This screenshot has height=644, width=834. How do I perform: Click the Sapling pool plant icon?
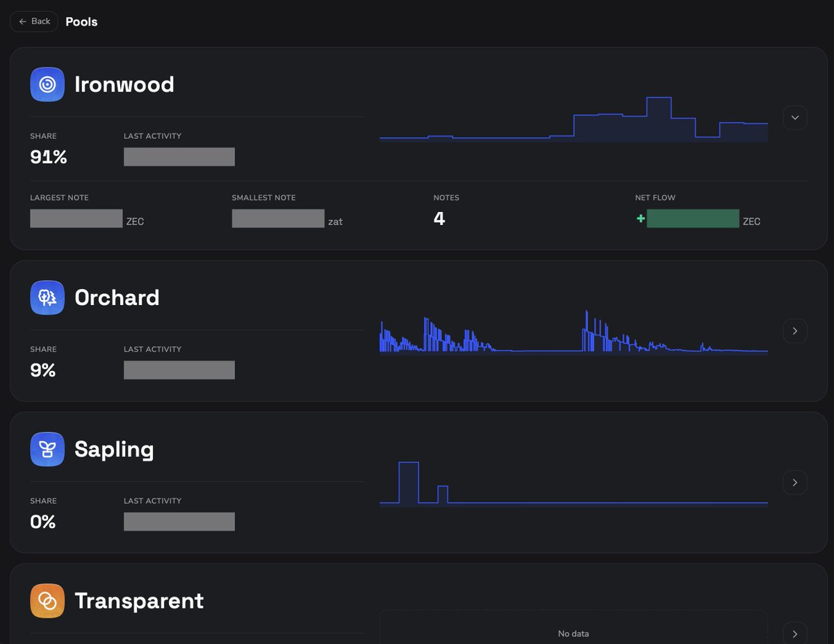[47, 449]
